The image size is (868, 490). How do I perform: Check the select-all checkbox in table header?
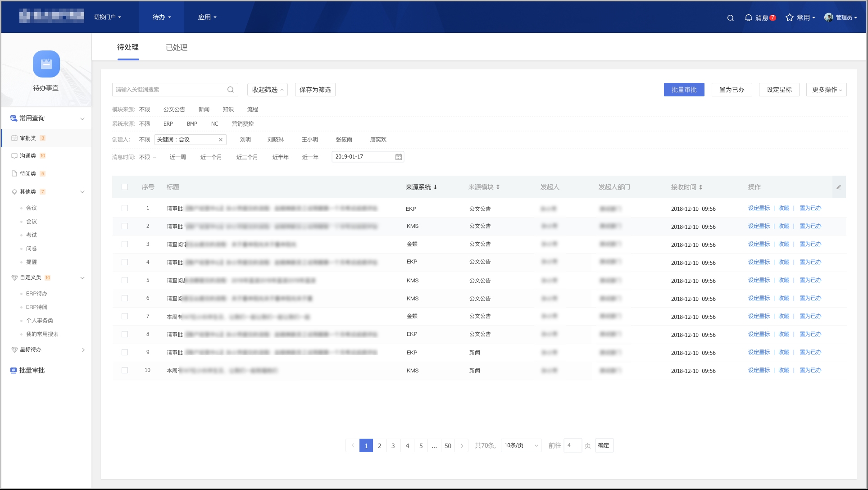click(125, 186)
